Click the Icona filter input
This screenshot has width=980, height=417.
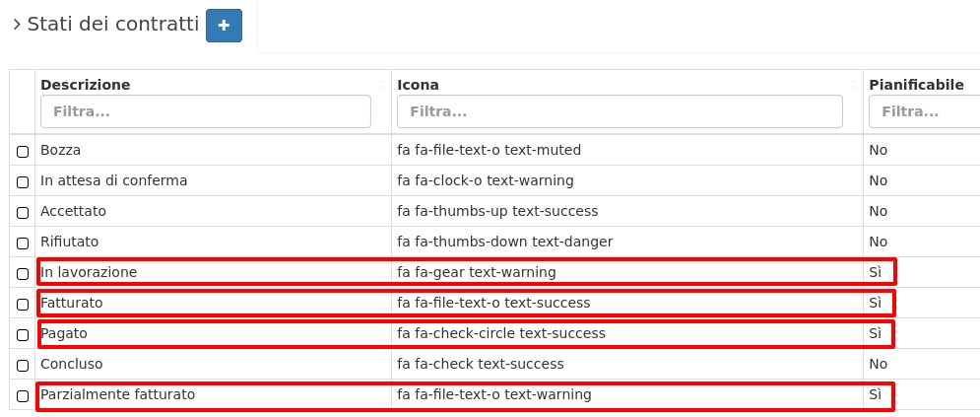click(x=619, y=111)
